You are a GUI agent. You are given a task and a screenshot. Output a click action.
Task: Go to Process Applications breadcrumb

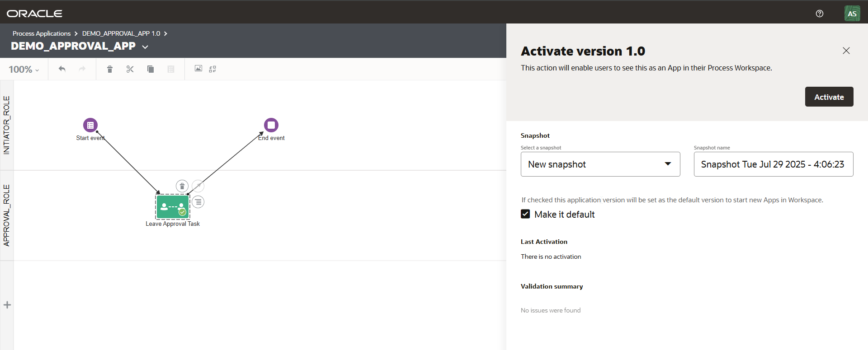(42, 33)
